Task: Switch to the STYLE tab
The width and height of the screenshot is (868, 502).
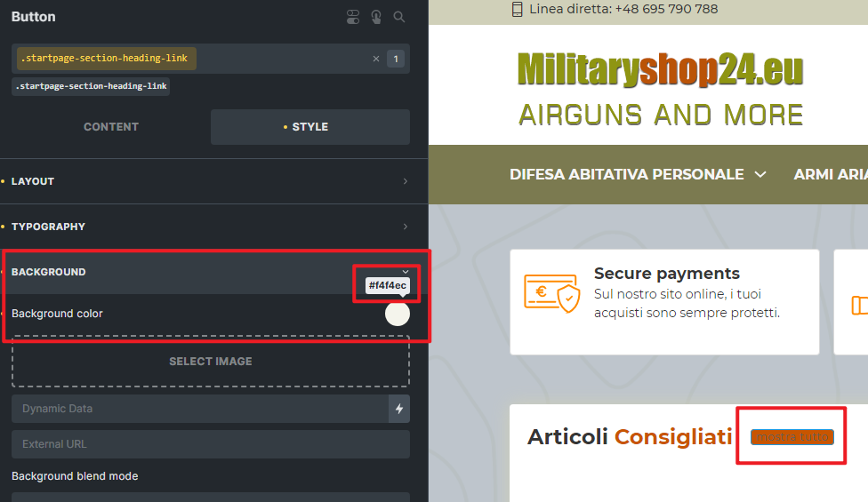Action: (309, 127)
